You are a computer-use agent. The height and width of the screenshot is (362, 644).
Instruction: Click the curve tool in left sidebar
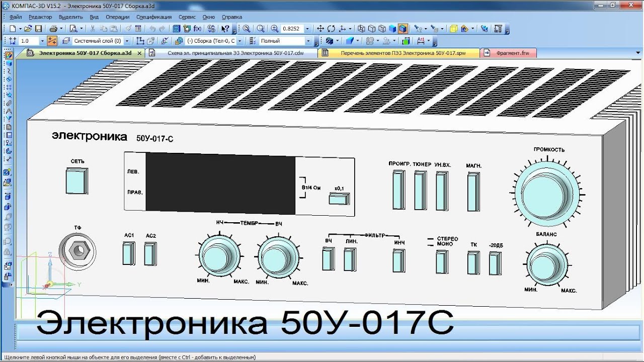click(9, 71)
